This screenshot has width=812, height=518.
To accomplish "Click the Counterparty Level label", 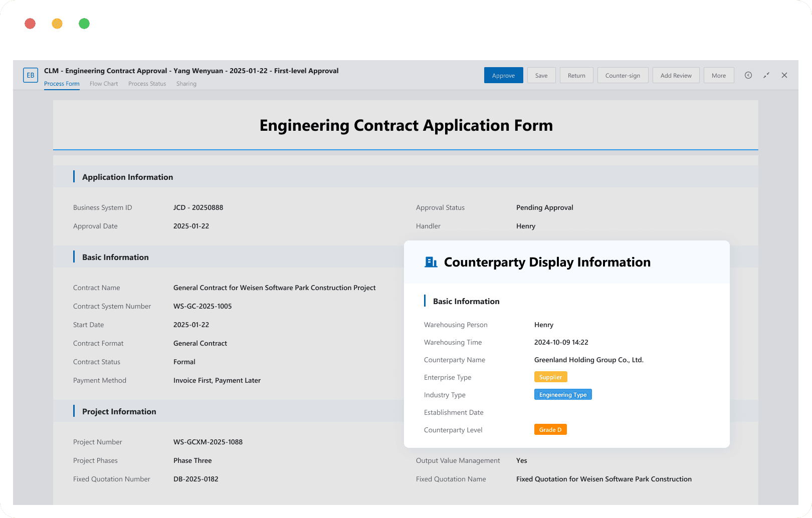I will point(453,430).
